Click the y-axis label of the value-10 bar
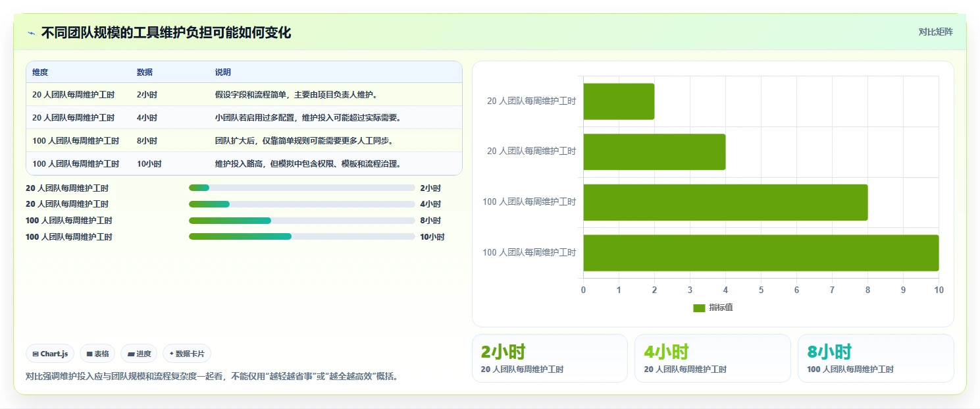Screen dimensions: 980x409 click(x=529, y=253)
